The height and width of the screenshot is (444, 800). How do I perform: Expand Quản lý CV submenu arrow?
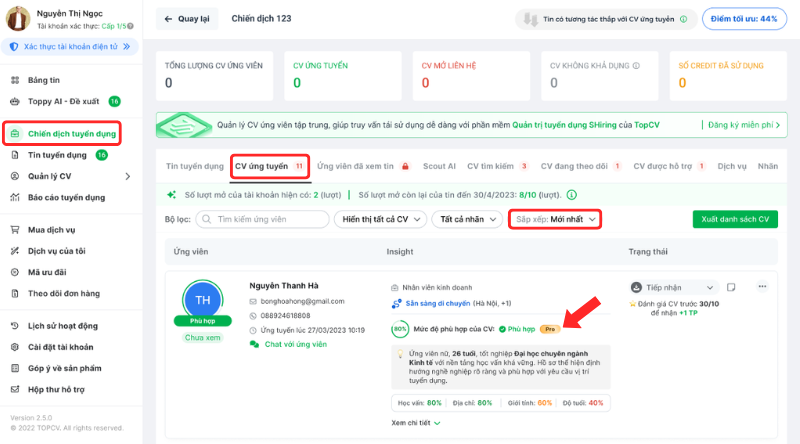point(128,176)
